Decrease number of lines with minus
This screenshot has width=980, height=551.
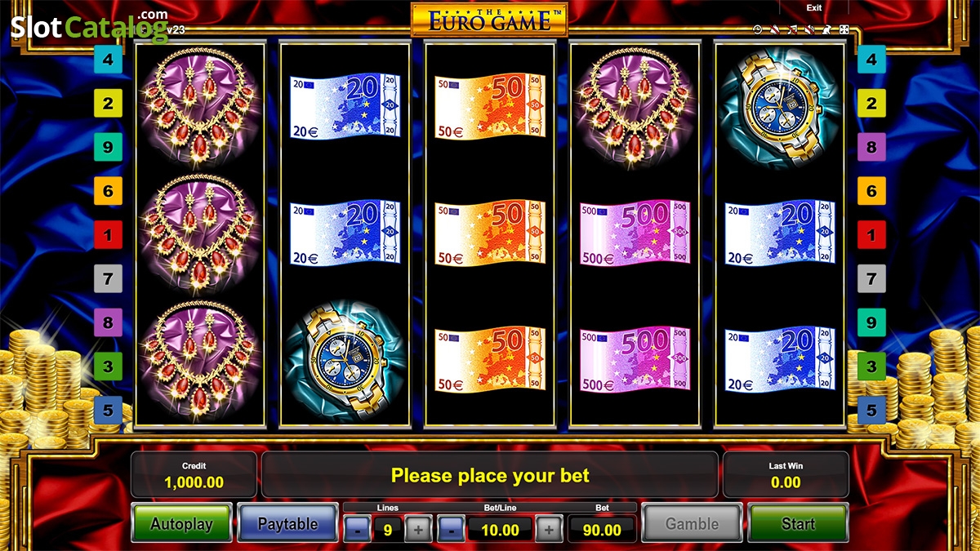pyautogui.click(x=357, y=530)
